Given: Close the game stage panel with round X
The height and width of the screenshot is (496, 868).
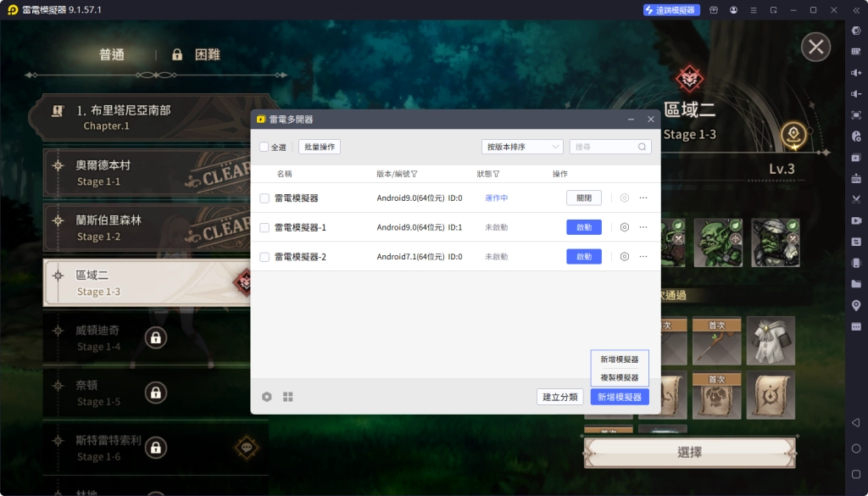Looking at the screenshot, I should (816, 47).
